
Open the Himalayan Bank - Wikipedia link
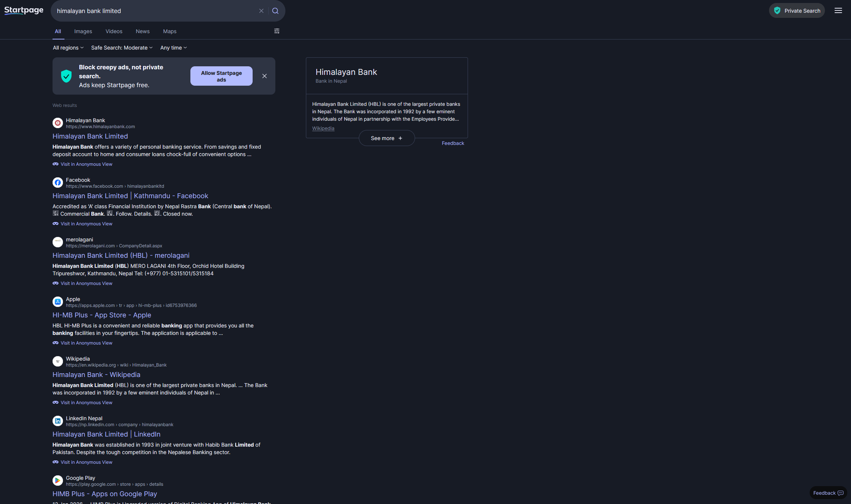[x=97, y=375]
